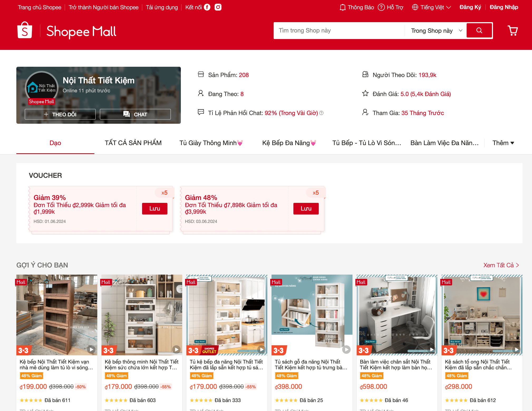Open Shopee Facebook page icon

click(207, 7)
